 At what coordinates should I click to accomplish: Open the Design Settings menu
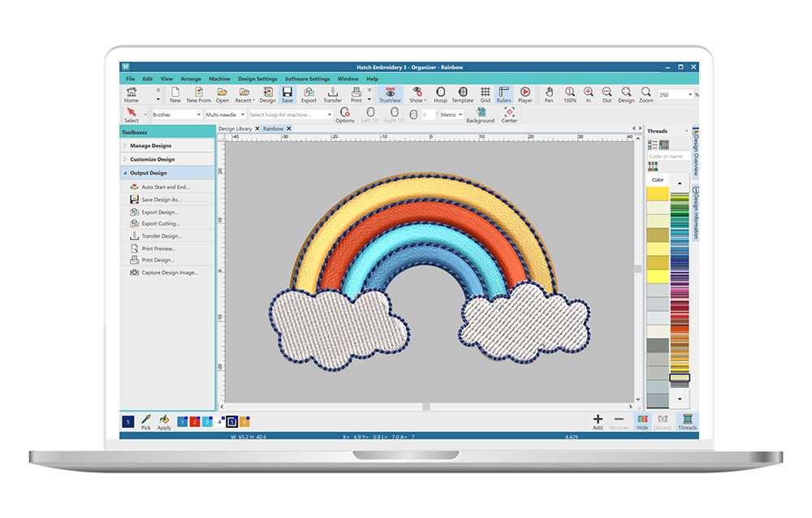click(257, 79)
